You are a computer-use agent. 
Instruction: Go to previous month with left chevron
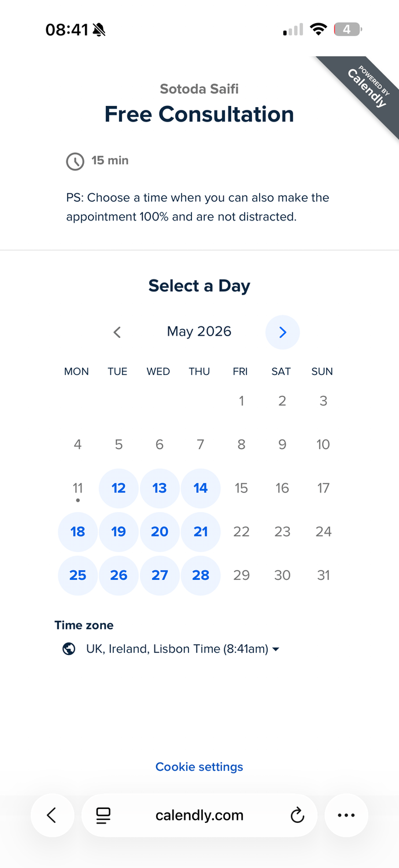tap(117, 332)
